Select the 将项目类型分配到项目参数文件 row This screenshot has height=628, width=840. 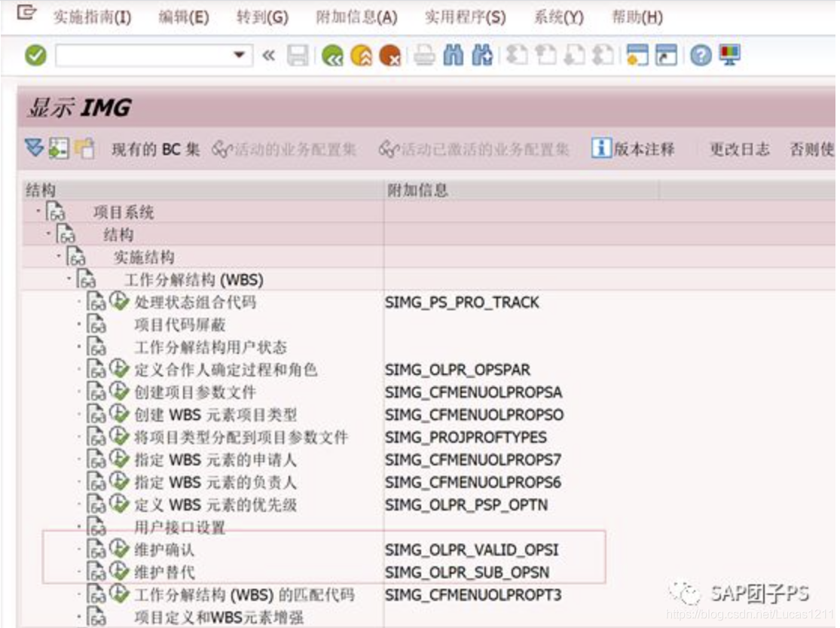coord(241,437)
